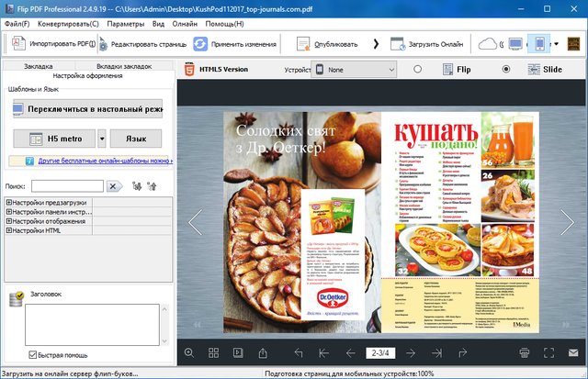Viewport: 588px width, 379px height.
Task: Expand the Настройки предзагрузки tree node
Action: [9, 200]
